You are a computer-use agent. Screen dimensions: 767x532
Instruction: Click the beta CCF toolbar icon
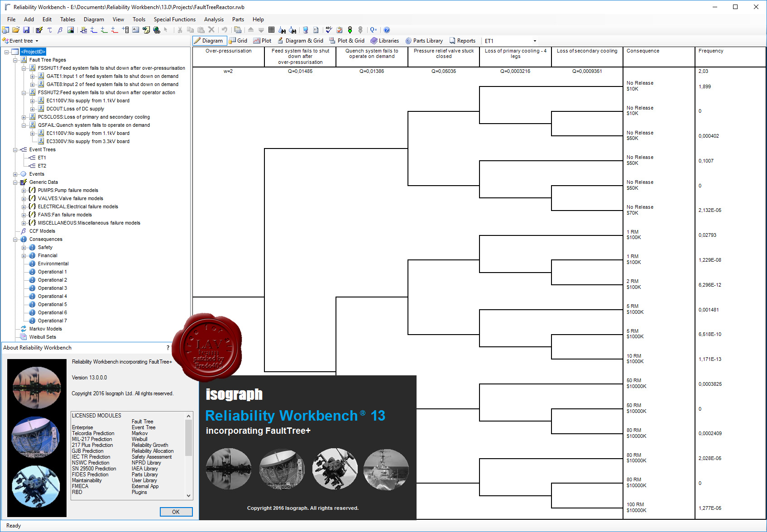[60, 30]
